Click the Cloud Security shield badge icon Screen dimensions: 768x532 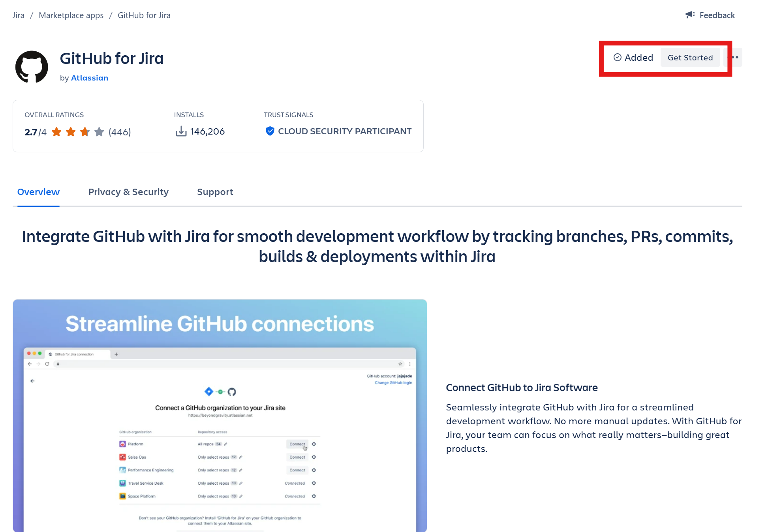[270, 131]
